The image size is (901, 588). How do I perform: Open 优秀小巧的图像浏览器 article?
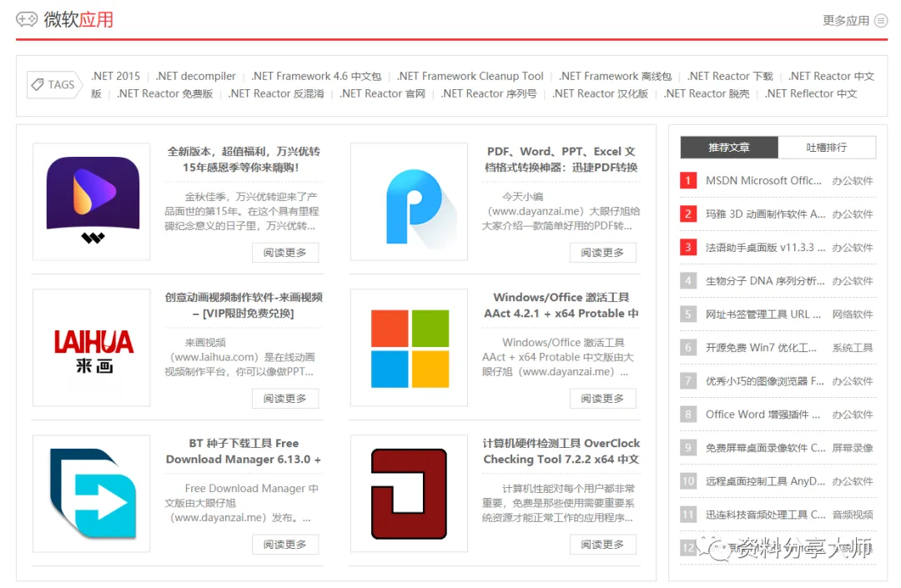coord(765,380)
